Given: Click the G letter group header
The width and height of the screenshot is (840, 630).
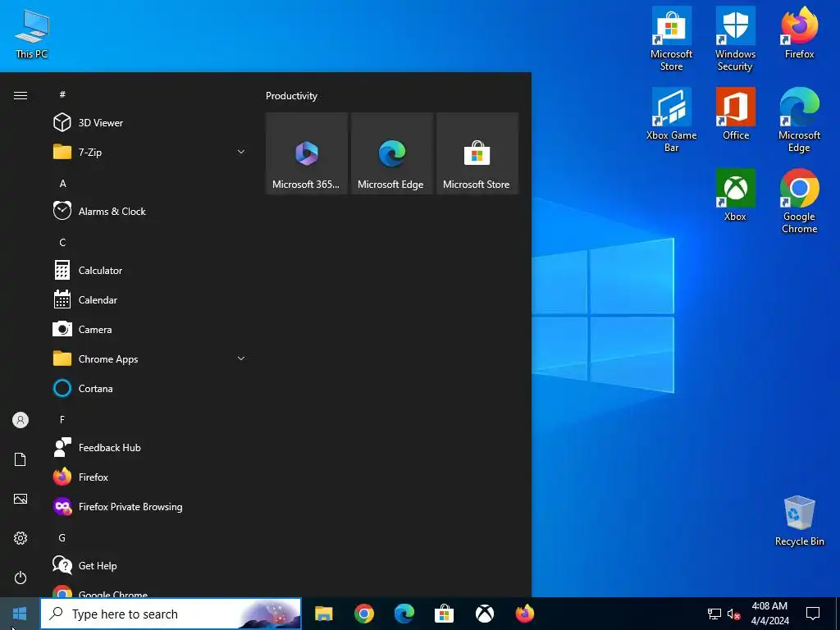Looking at the screenshot, I should tap(62, 537).
